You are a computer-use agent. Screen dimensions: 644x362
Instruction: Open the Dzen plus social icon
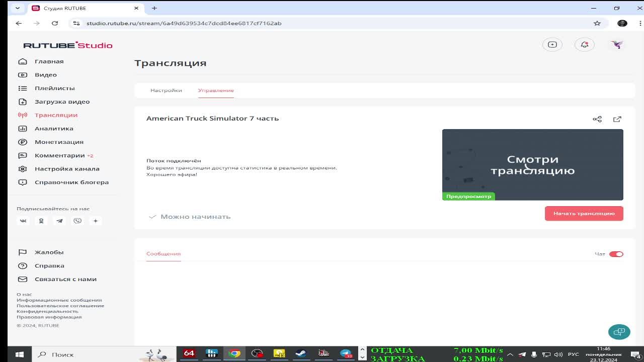(x=96, y=221)
